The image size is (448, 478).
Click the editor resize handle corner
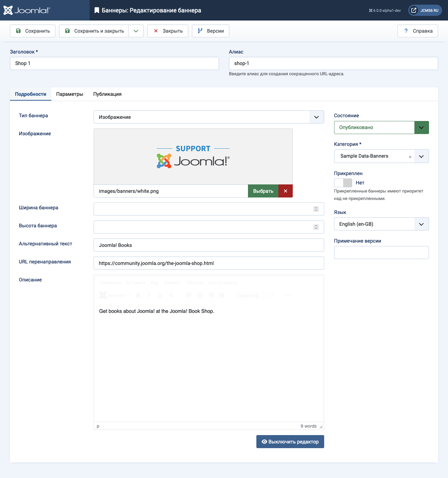[321, 427]
